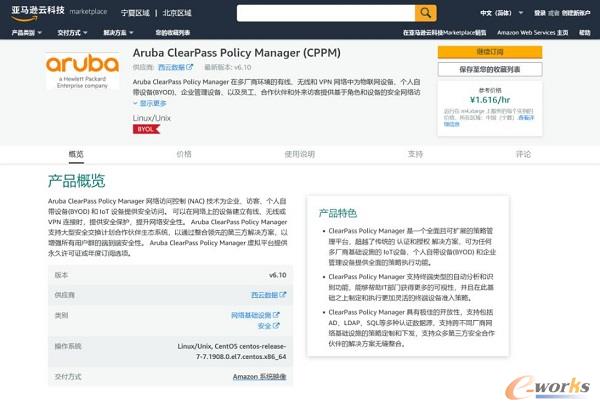Click external-link icon in 供应商 table row
Viewport: 600px width, 410px height.
click(x=283, y=295)
